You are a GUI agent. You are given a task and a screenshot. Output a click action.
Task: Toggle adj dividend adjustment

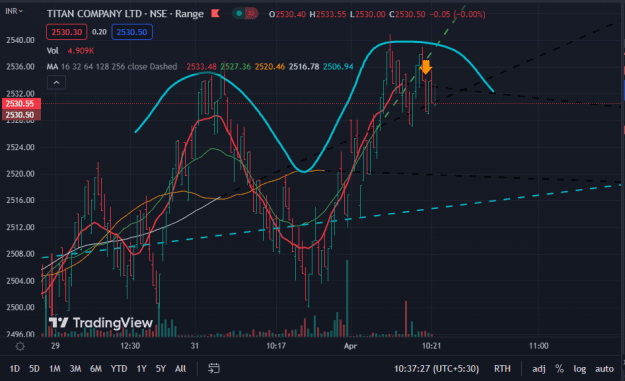[539, 369]
